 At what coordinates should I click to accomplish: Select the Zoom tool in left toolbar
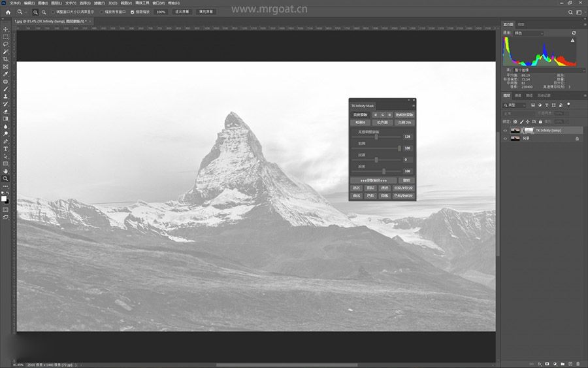(x=6, y=178)
